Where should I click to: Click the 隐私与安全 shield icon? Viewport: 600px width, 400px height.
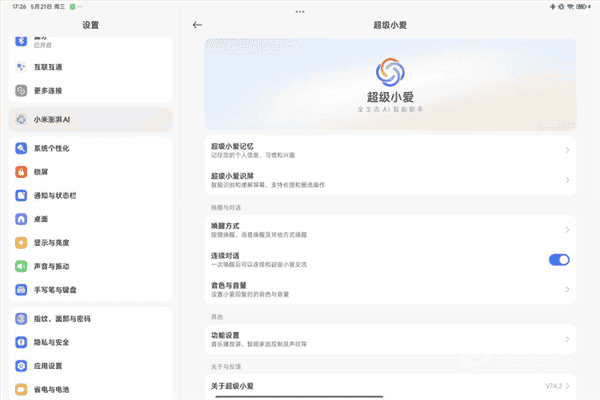pos(21,342)
